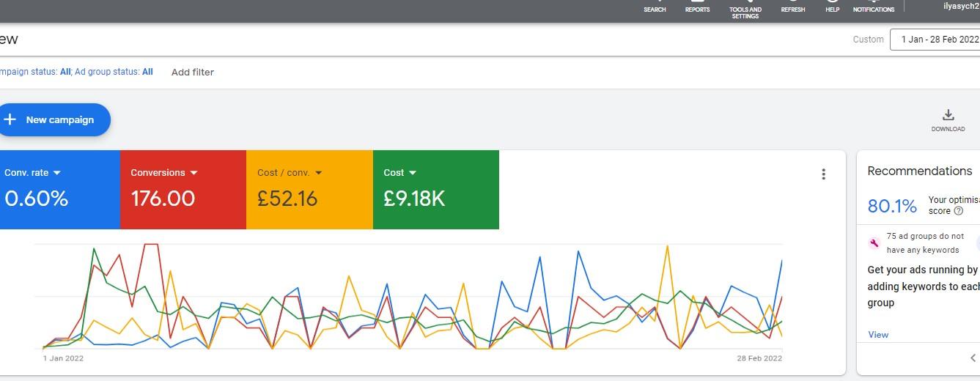Open the Search tool in top bar
This screenshot has height=381, width=980.
click(x=655, y=6)
